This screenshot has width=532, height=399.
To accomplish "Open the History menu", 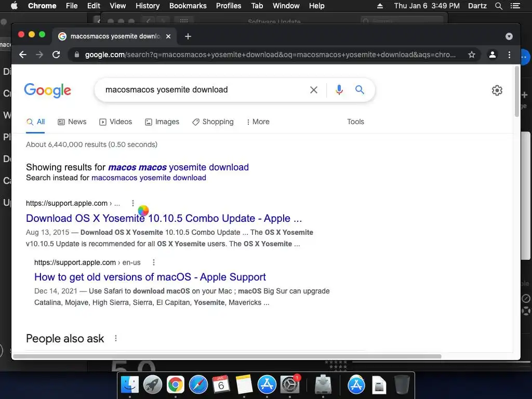I will point(148,6).
